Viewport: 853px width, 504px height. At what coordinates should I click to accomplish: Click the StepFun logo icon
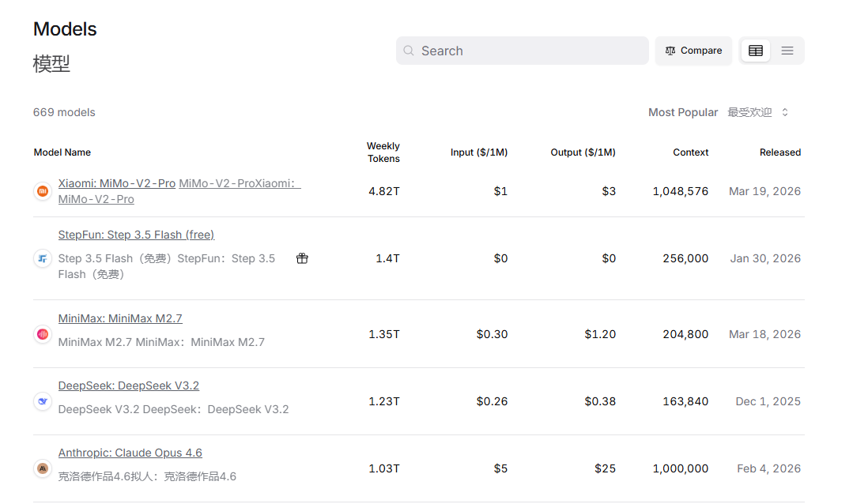pos(43,258)
